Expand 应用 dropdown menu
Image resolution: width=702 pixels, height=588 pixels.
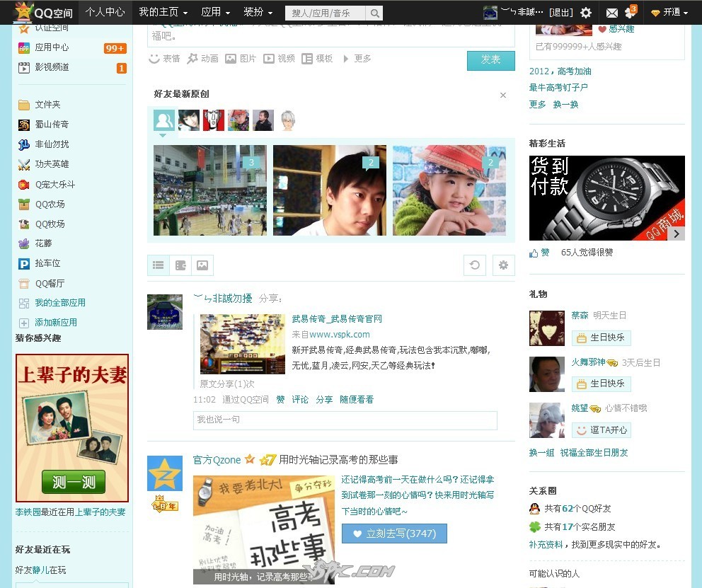pos(215,12)
